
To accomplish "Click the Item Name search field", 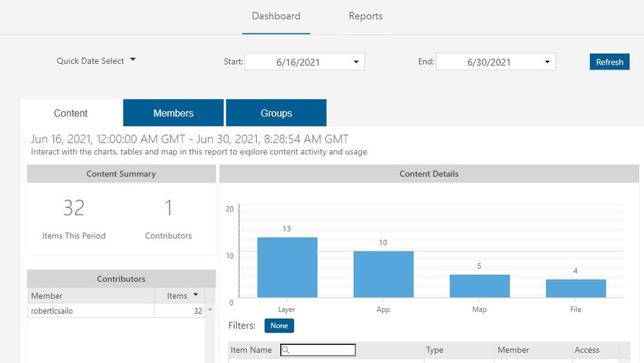I will (x=318, y=350).
